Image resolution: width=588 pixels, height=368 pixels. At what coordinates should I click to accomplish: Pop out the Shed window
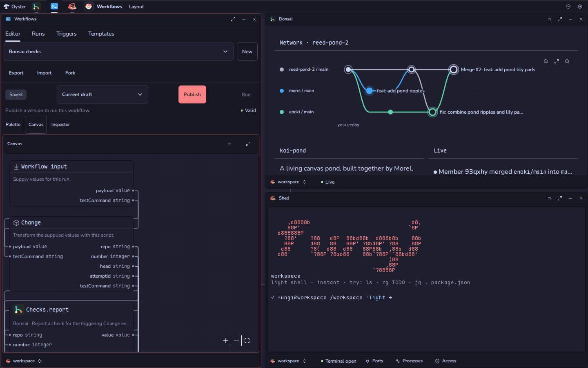point(549,198)
